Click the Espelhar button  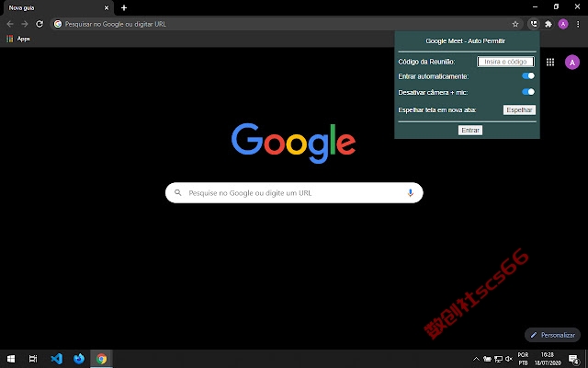pyautogui.click(x=519, y=110)
